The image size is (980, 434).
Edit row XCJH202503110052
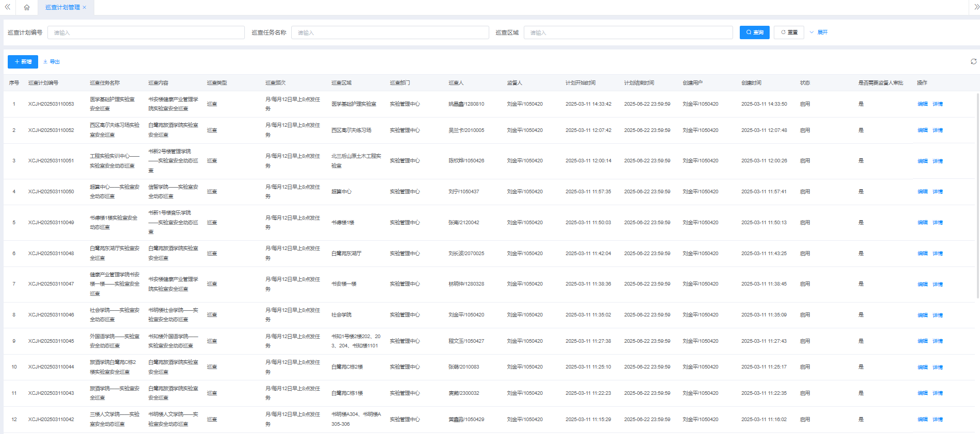click(922, 130)
